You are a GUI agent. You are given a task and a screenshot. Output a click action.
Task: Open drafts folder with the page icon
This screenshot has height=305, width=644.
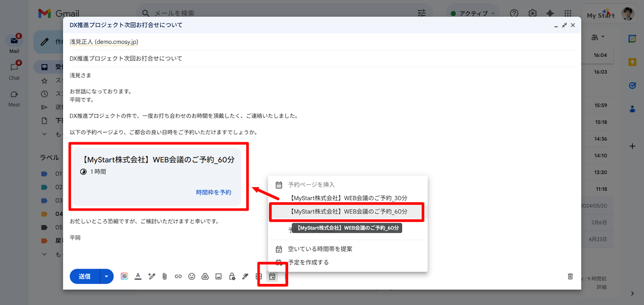tap(44, 121)
